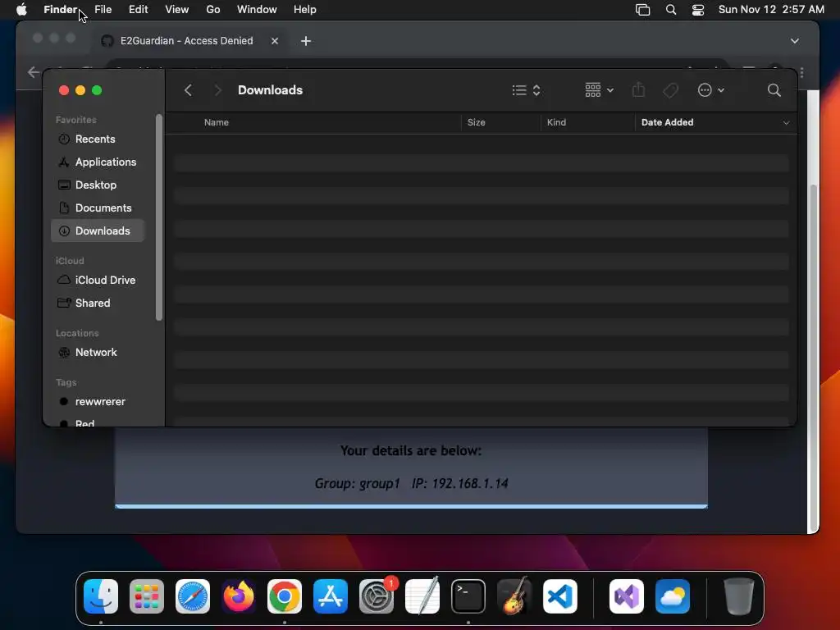
Task: Open the Finder menu in menu bar
Action: click(x=61, y=9)
